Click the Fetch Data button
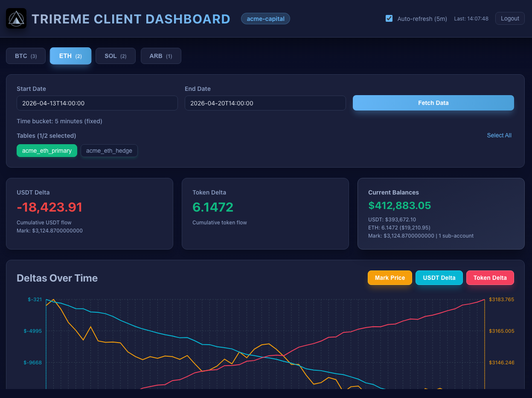 click(x=433, y=103)
